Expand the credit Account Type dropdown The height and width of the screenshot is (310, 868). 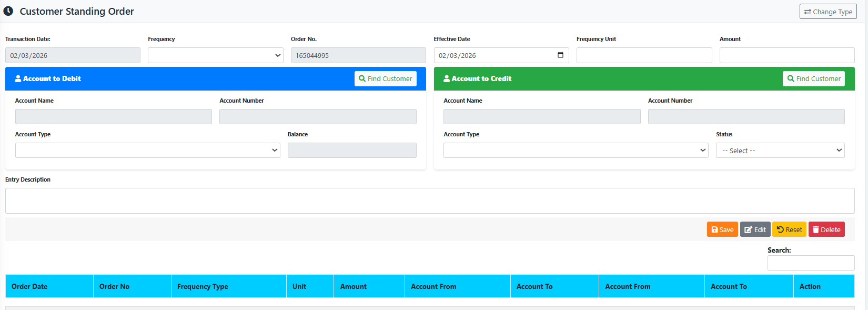576,151
